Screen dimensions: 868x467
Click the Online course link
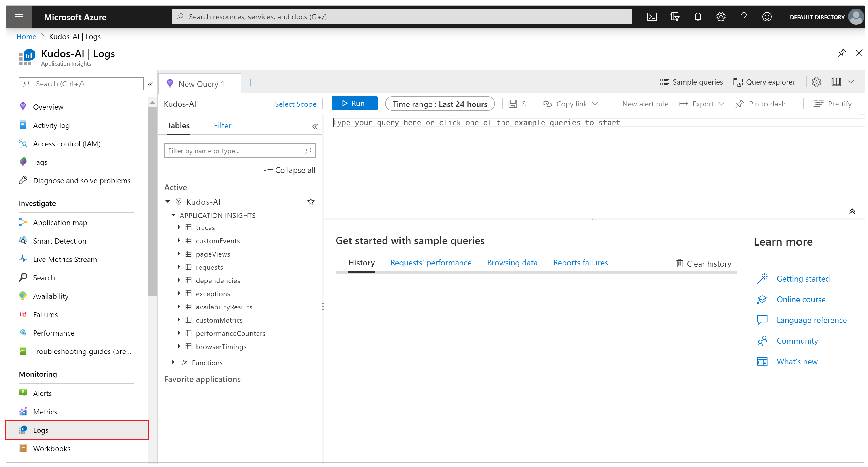(801, 299)
